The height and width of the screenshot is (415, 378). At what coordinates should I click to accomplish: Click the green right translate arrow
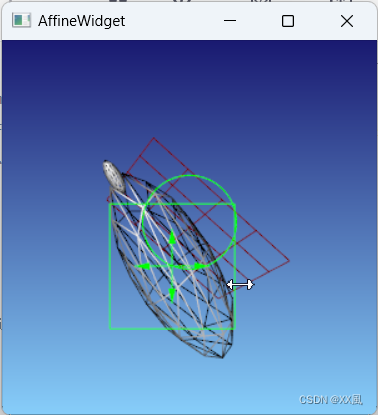tap(201, 266)
